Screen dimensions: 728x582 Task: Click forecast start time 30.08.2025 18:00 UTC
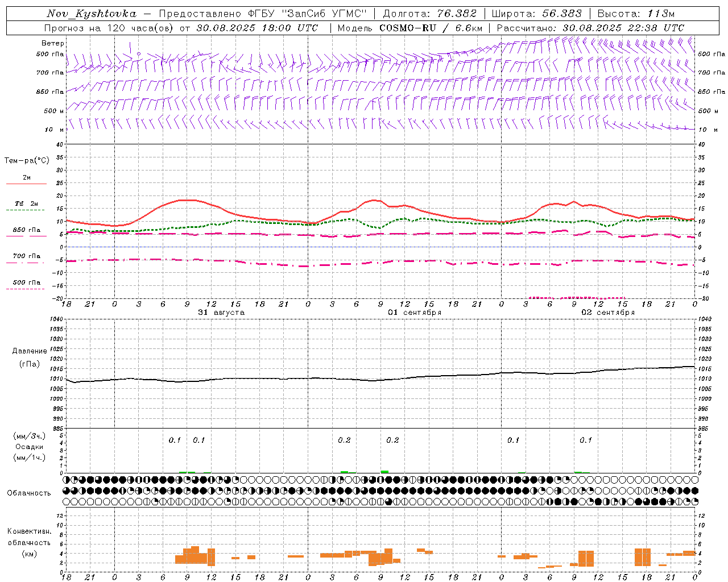click(257, 28)
